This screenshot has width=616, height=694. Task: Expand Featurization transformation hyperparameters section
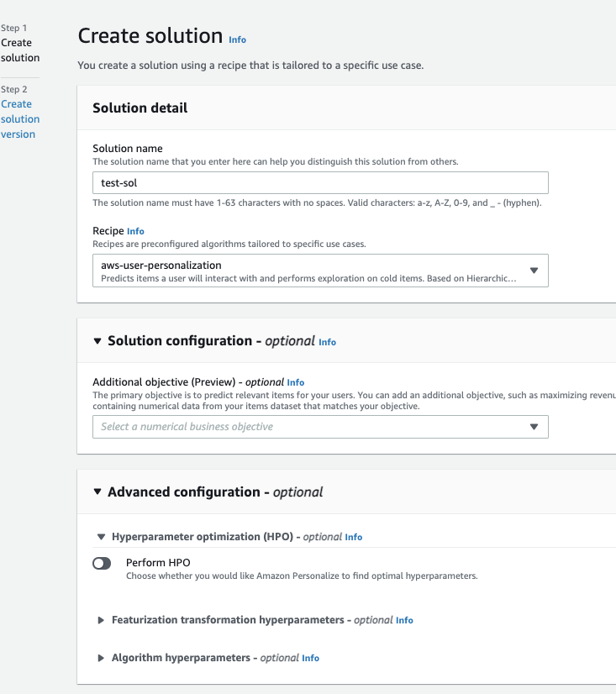click(102, 620)
